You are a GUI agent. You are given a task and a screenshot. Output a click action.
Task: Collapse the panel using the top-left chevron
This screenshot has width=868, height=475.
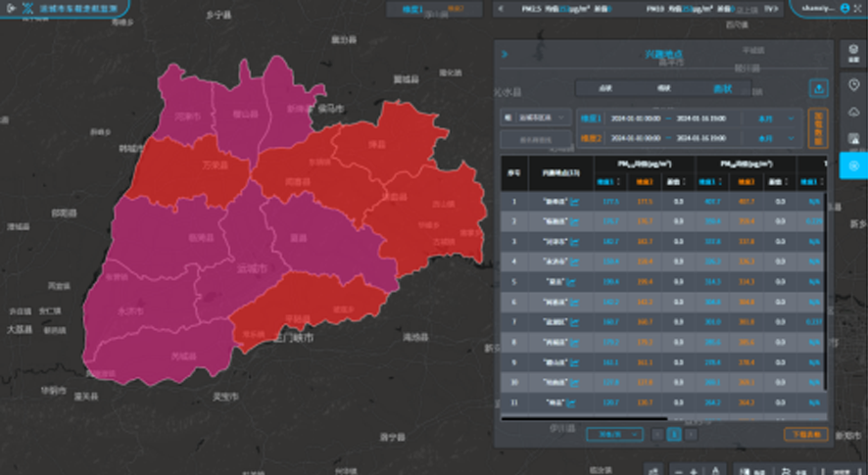pos(505,55)
